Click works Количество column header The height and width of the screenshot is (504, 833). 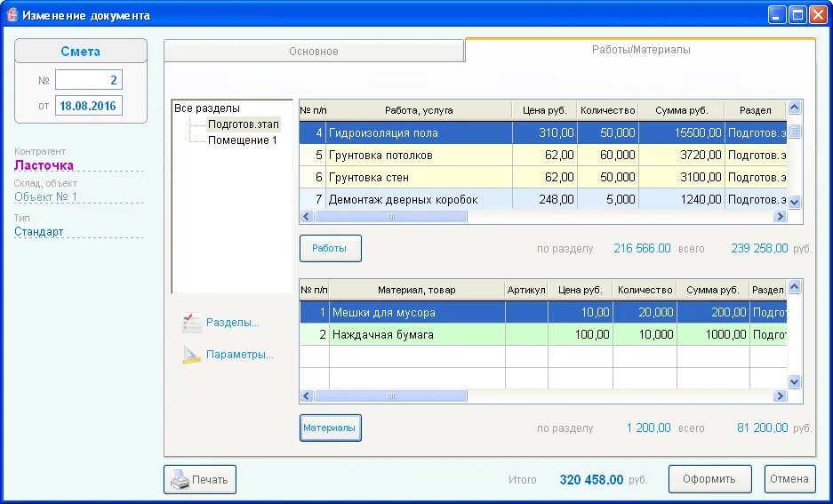pos(608,110)
